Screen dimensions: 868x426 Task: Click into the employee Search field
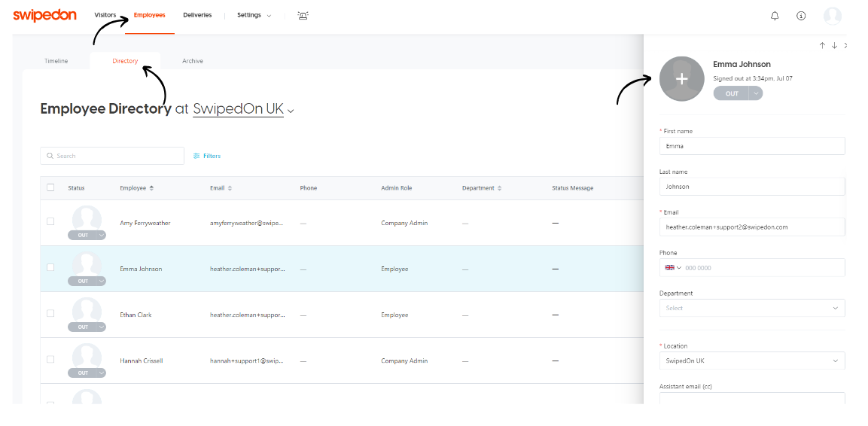coord(113,156)
